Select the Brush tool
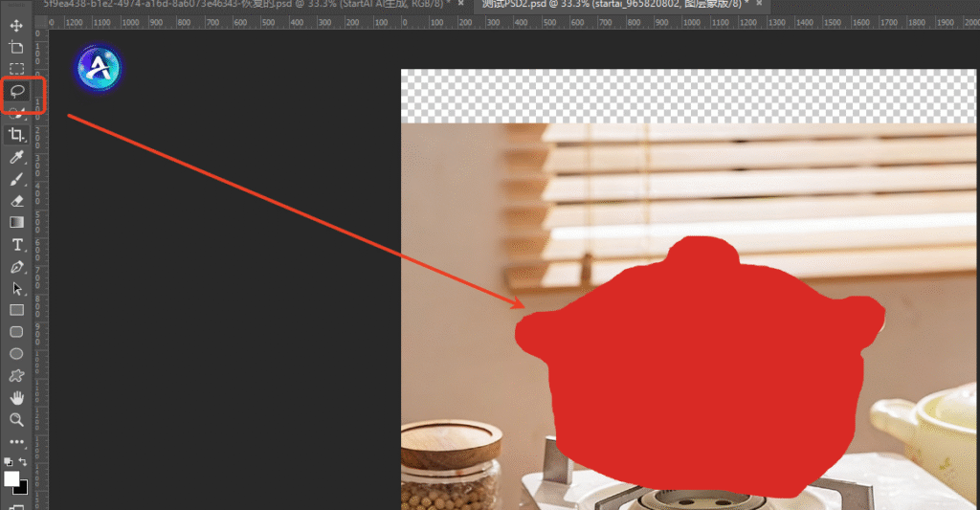This screenshot has height=510, width=980. [16, 179]
